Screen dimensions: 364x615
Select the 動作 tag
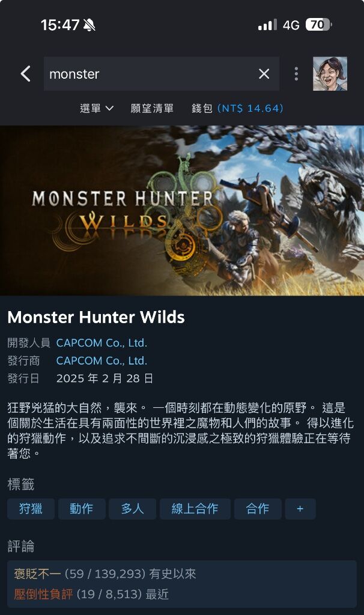82,509
